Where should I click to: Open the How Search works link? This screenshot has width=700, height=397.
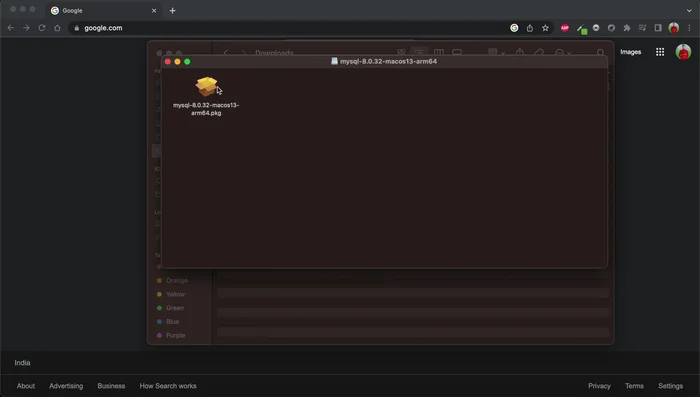pos(168,386)
